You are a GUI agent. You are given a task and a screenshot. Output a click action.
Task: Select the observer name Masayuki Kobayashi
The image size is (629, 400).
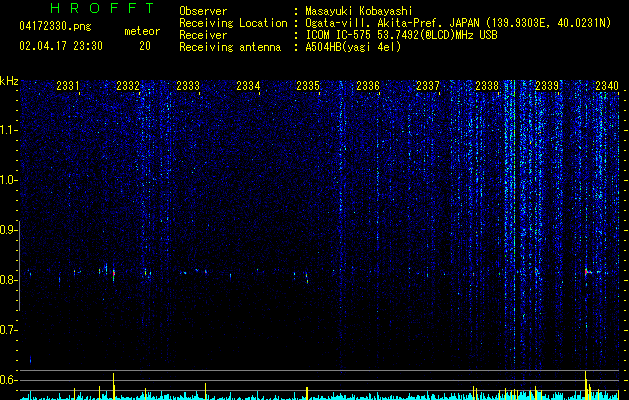pos(359,11)
